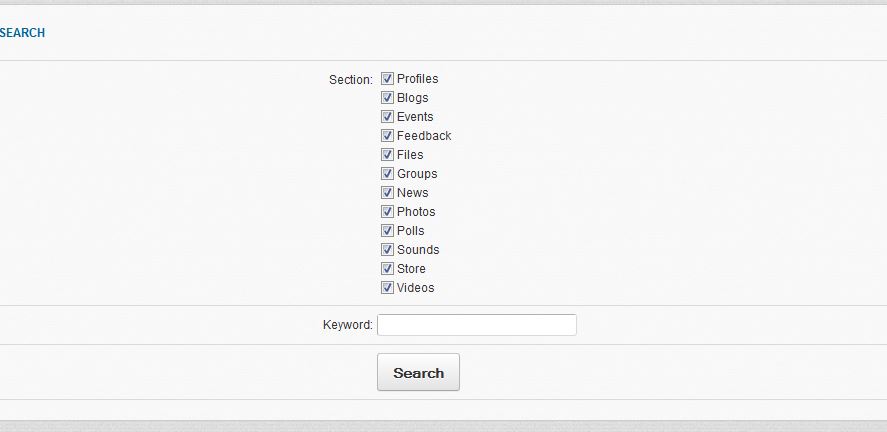Deselect the News checkbox
Image resolution: width=887 pixels, height=432 pixels.
tap(387, 193)
